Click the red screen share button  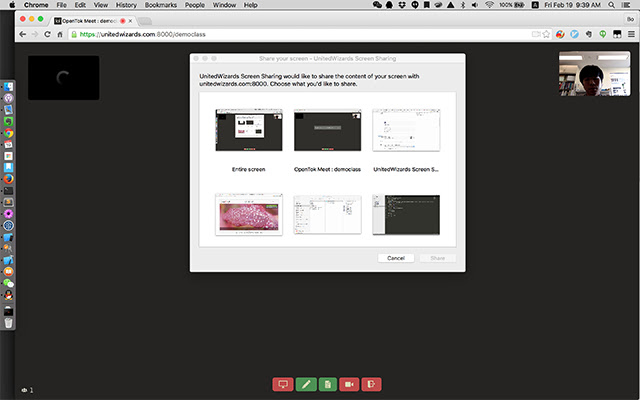(283, 384)
